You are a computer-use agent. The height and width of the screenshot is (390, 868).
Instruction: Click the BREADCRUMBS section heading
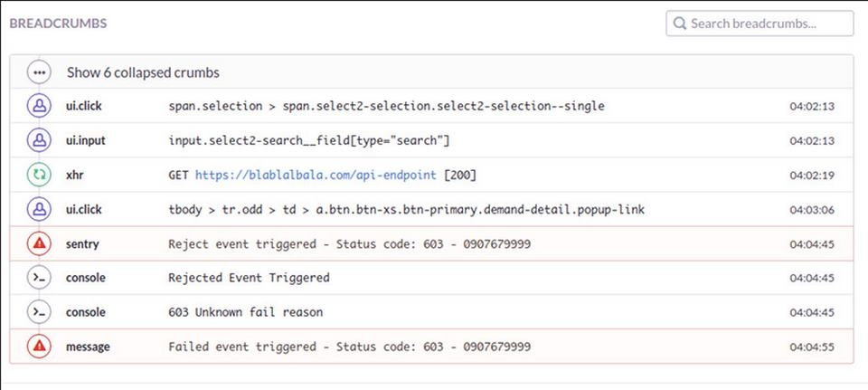58,24
